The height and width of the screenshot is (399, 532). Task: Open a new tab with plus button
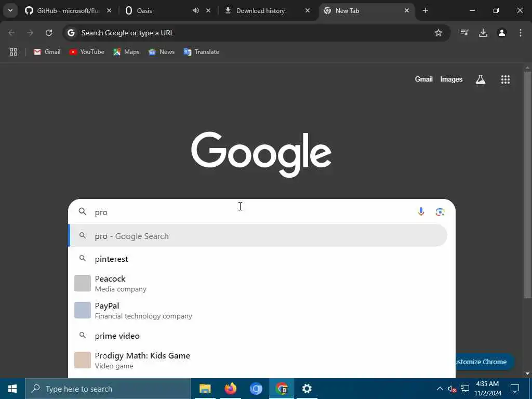425,10
